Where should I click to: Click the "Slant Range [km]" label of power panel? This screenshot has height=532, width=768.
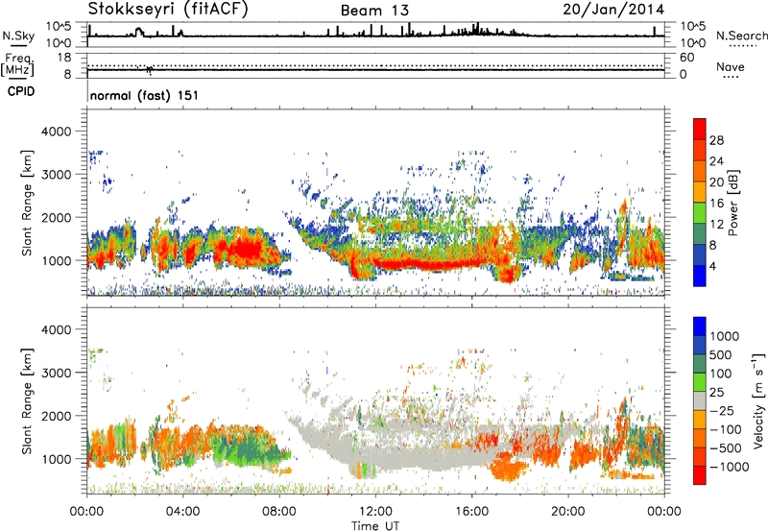pos(27,203)
